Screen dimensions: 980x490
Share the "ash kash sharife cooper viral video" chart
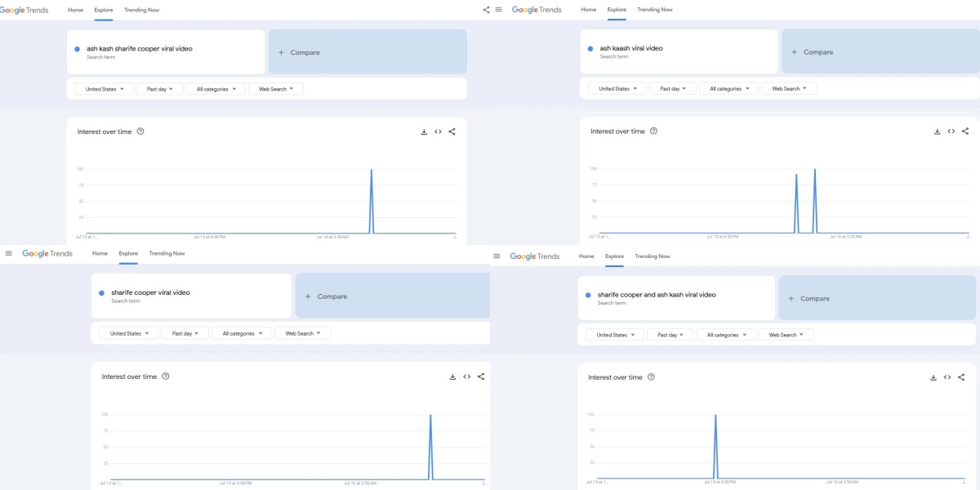click(x=452, y=131)
